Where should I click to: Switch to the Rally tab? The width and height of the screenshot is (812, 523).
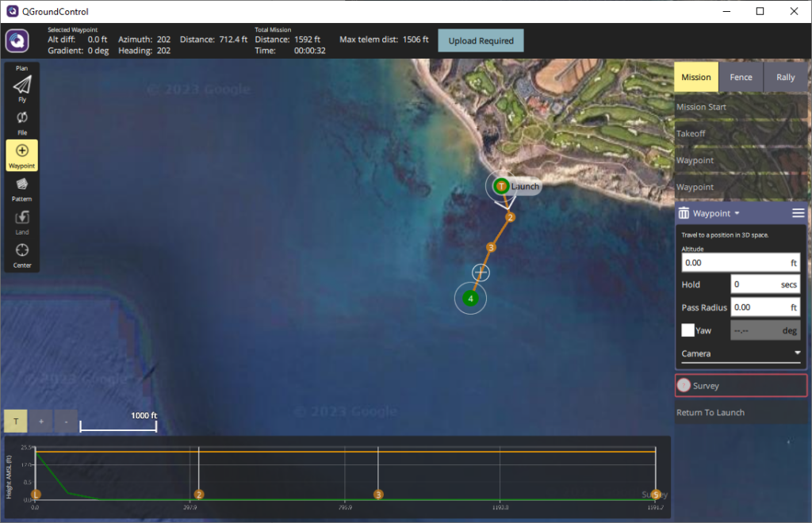tap(785, 78)
